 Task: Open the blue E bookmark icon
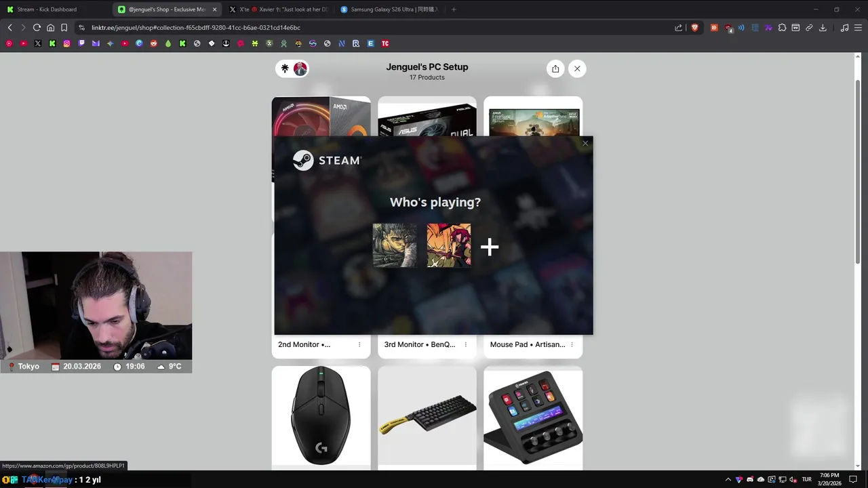[x=370, y=43]
